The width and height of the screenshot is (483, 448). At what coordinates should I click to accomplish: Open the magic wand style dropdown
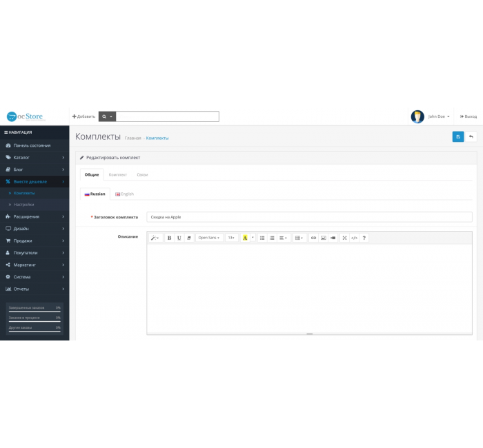tap(155, 238)
